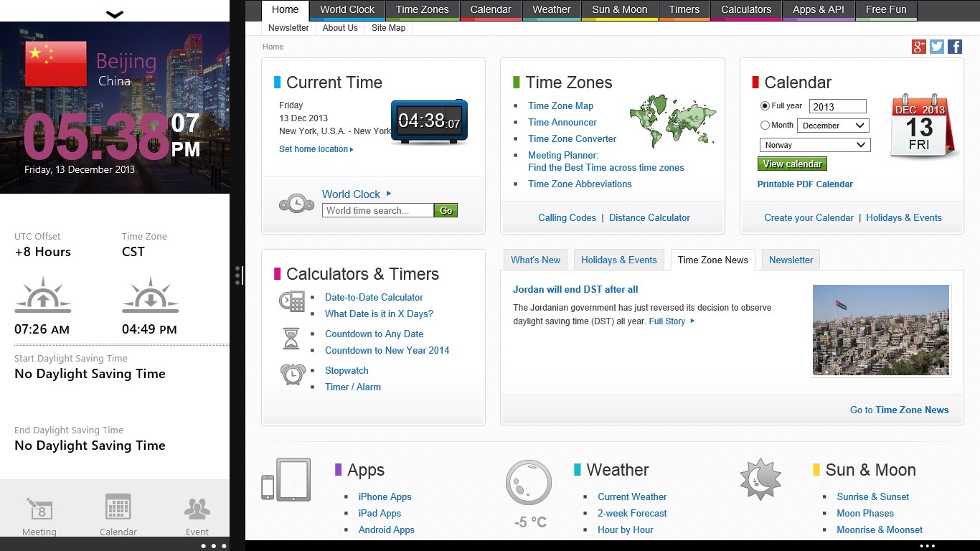This screenshot has height=551, width=980.
Task: Click the Jordan city news thumbnail
Action: (881, 330)
